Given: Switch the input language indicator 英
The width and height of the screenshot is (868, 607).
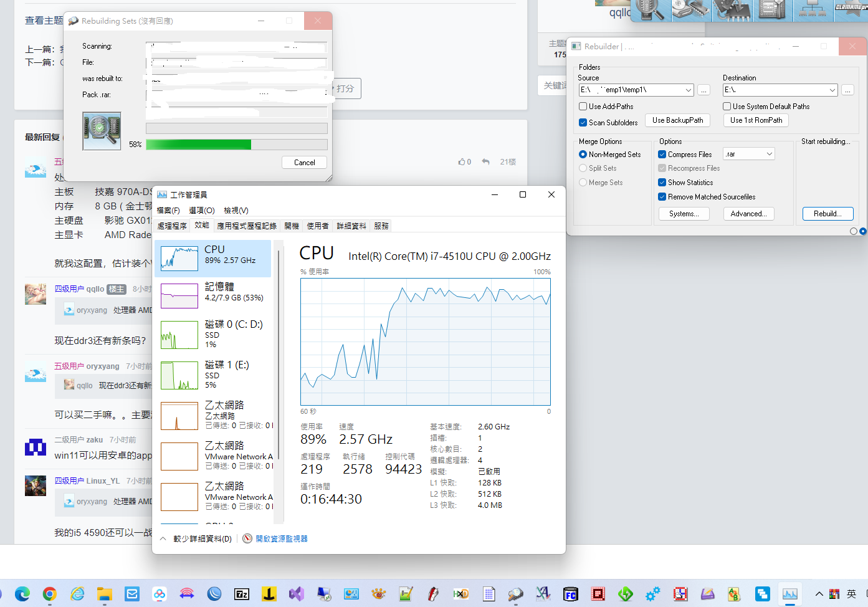Looking at the screenshot, I should (852, 594).
